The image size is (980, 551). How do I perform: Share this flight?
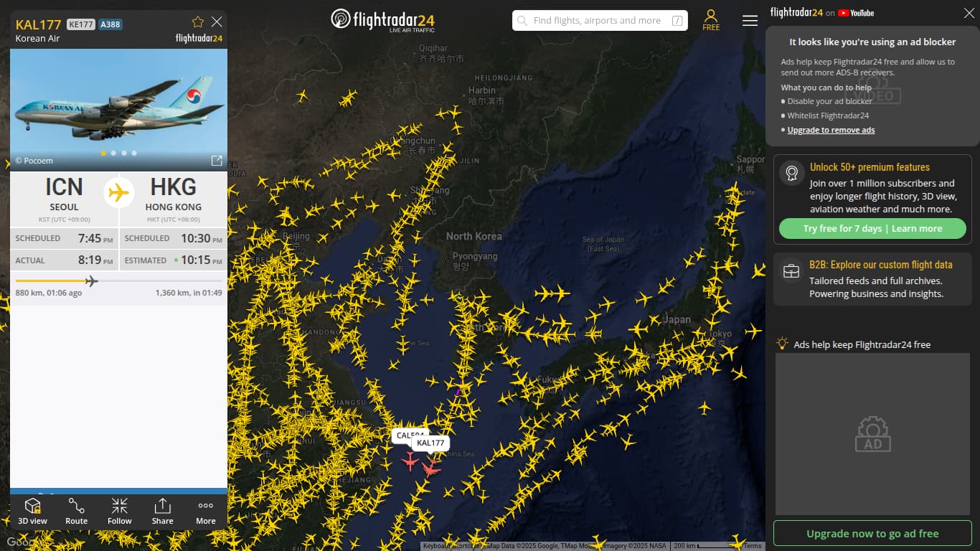[163, 512]
